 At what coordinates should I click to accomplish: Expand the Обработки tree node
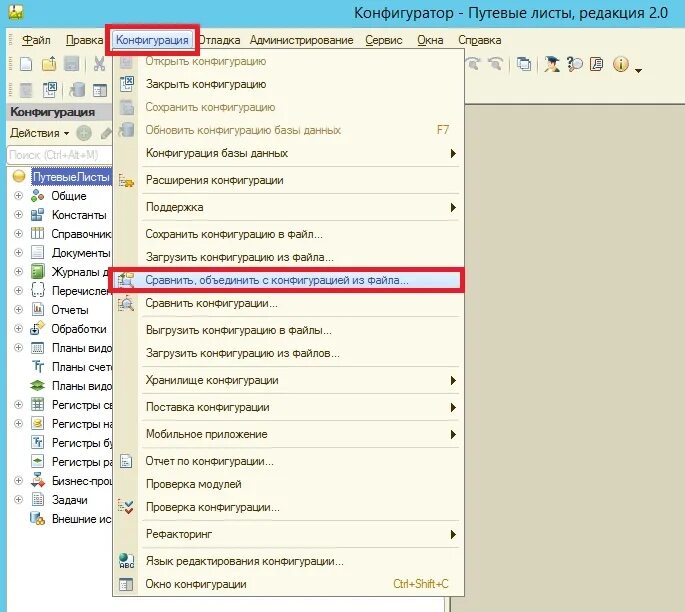click(18, 328)
